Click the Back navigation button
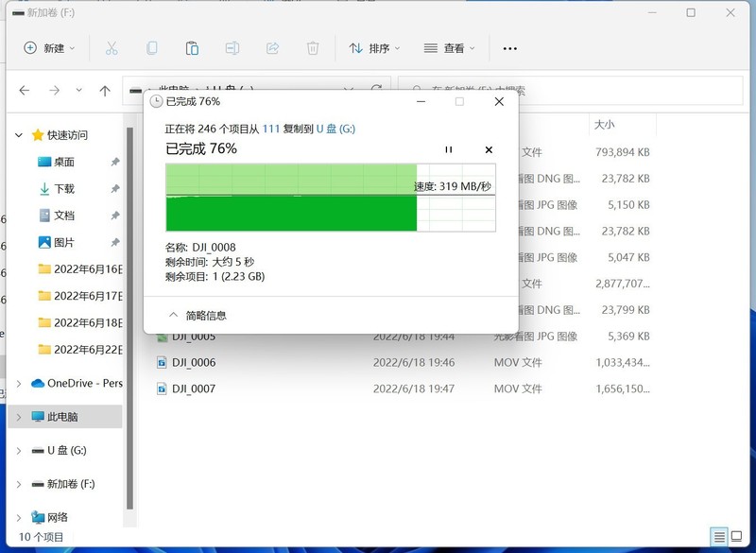Viewport: 756px width, 553px height. point(24,91)
